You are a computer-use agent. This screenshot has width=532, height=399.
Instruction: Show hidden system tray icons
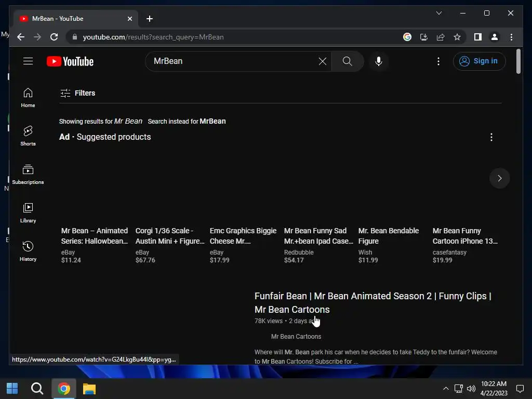click(x=446, y=389)
